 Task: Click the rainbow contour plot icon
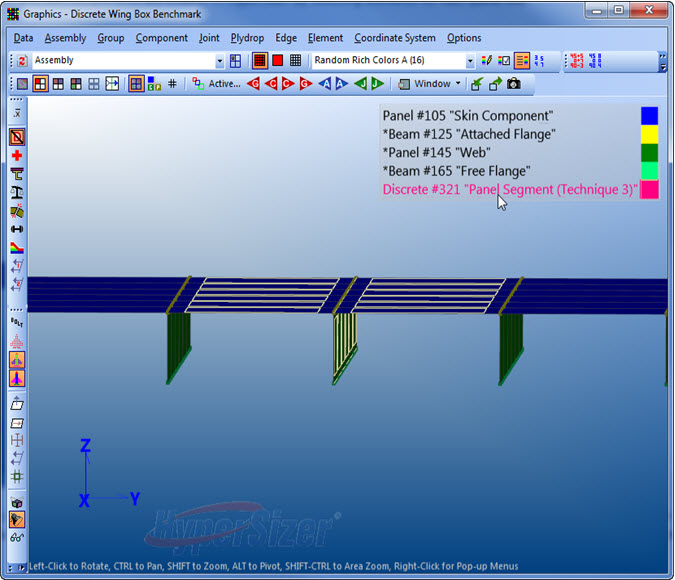click(x=17, y=248)
